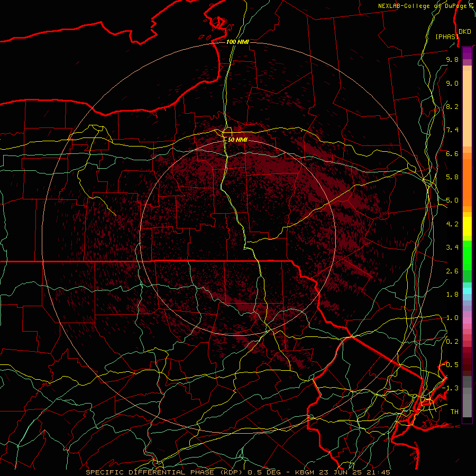Click the 9.0 scale value

click(452, 83)
